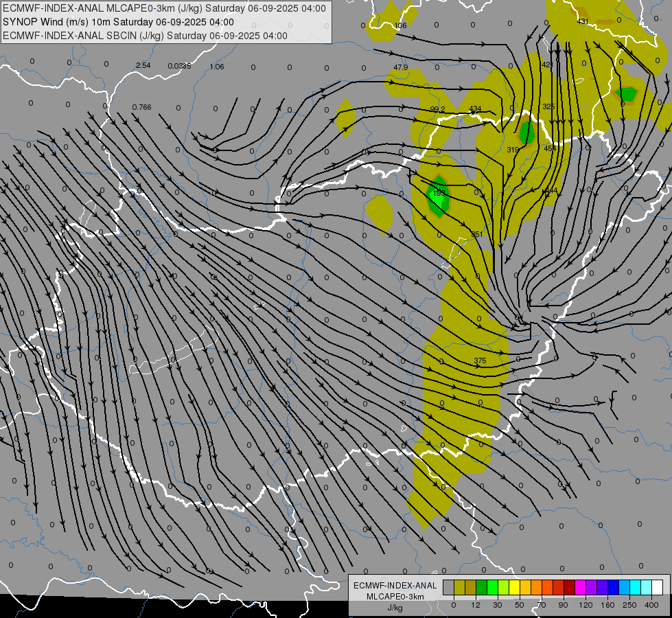
Task: Click the legend title ECMWF-INDEX-ANAL
Action: [395, 586]
